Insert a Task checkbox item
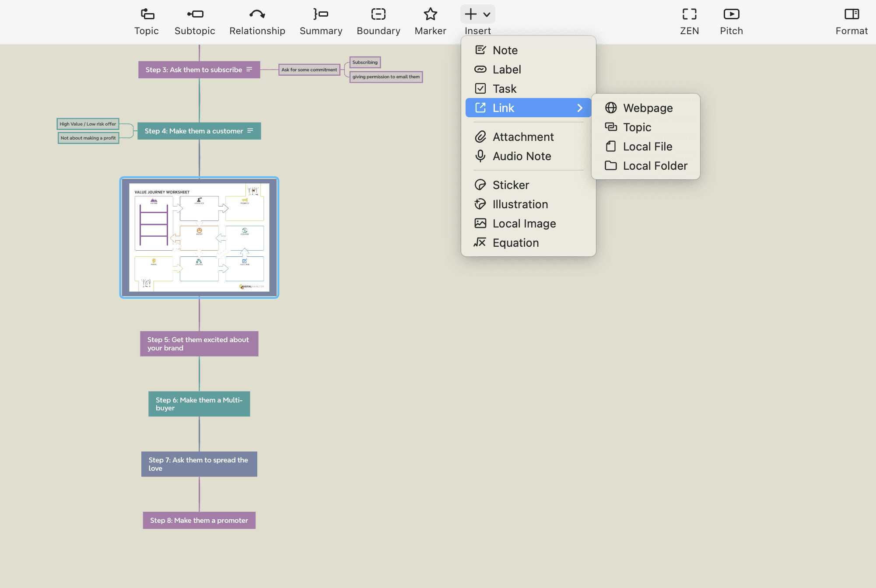 tap(529, 89)
